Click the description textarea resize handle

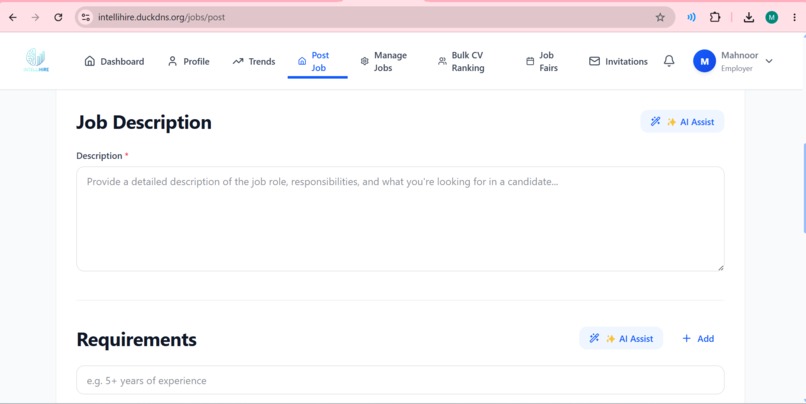coord(720,267)
